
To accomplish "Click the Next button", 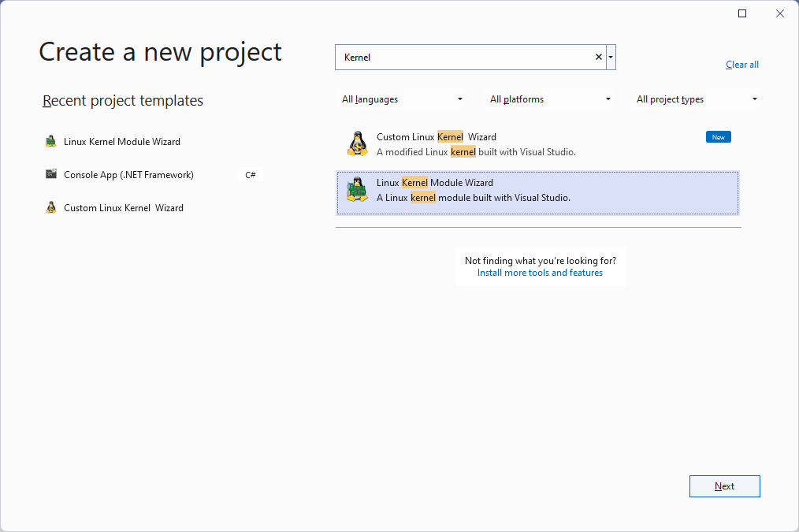I will coord(725,486).
